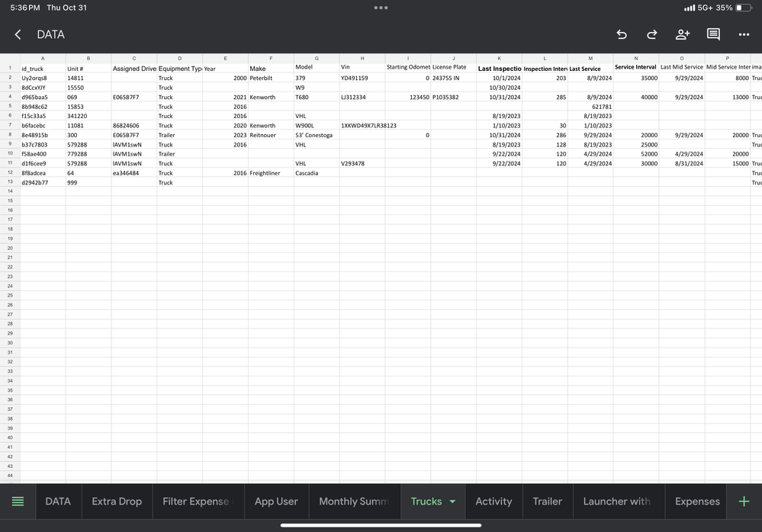Select cell Peterbilt
The image size is (762, 532).
271,79
